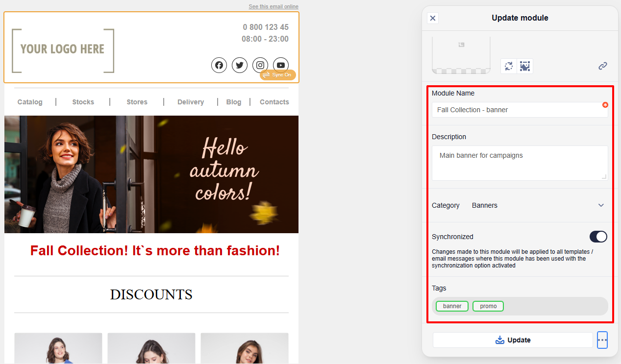The image size is (621, 364).
Task: Click the Instagram social icon
Action: coord(260,65)
